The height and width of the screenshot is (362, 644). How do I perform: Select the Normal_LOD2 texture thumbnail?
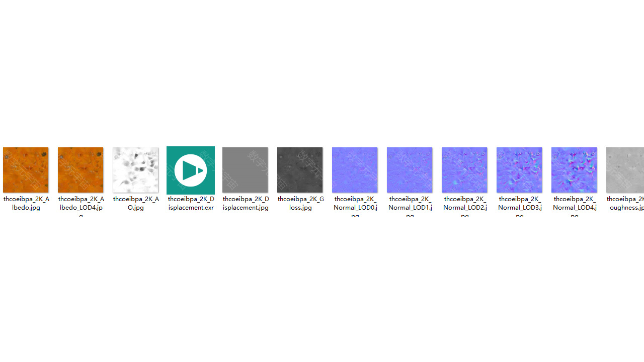[464, 170]
